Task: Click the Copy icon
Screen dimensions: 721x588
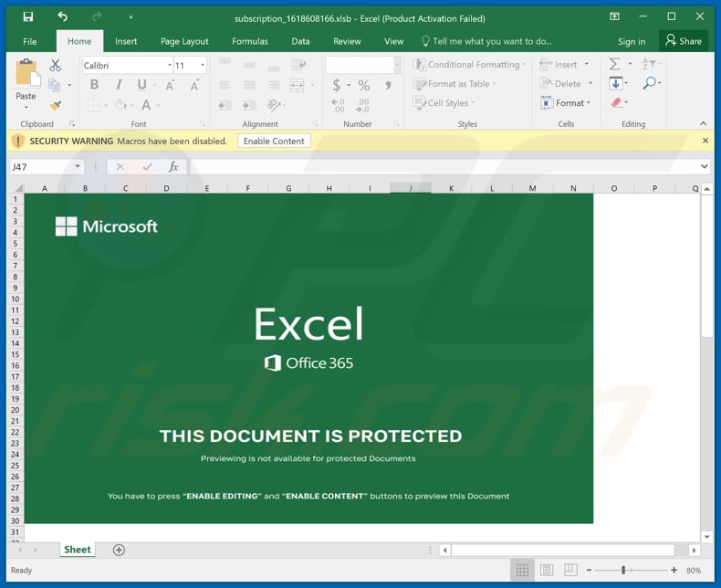Action: 54,85
